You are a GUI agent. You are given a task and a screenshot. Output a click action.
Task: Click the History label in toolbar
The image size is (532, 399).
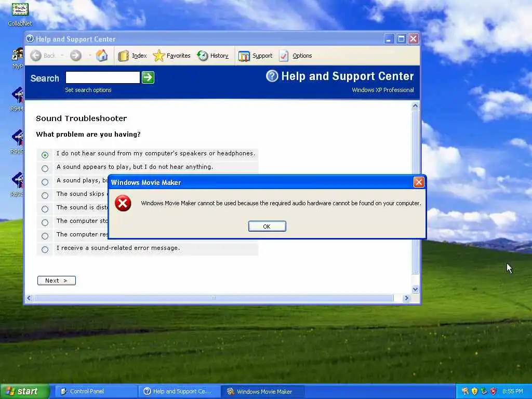219,56
